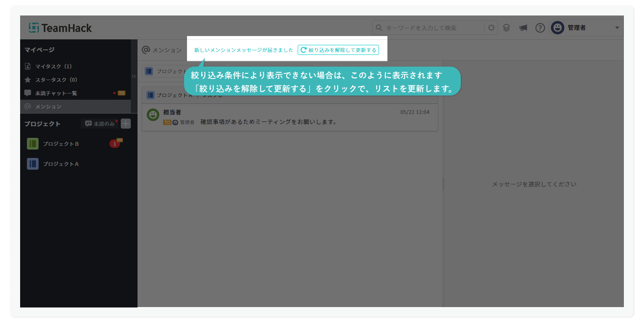Click the green プロジェクトB icon
Image resolution: width=644 pixels, height=323 pixels.
pyautogui.click(x=33, y=144)
